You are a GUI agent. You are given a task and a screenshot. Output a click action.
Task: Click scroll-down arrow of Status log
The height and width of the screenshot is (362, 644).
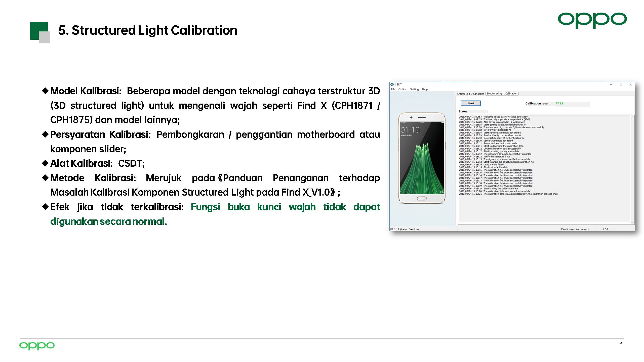pos(632,222)
